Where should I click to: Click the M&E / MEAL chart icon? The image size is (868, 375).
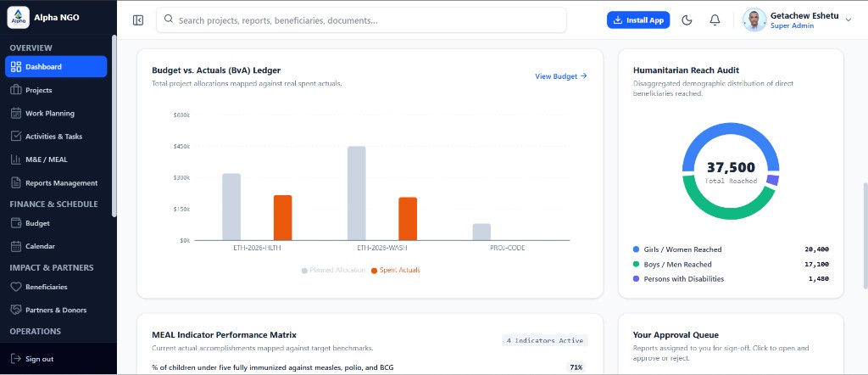(x=16, y=160)
